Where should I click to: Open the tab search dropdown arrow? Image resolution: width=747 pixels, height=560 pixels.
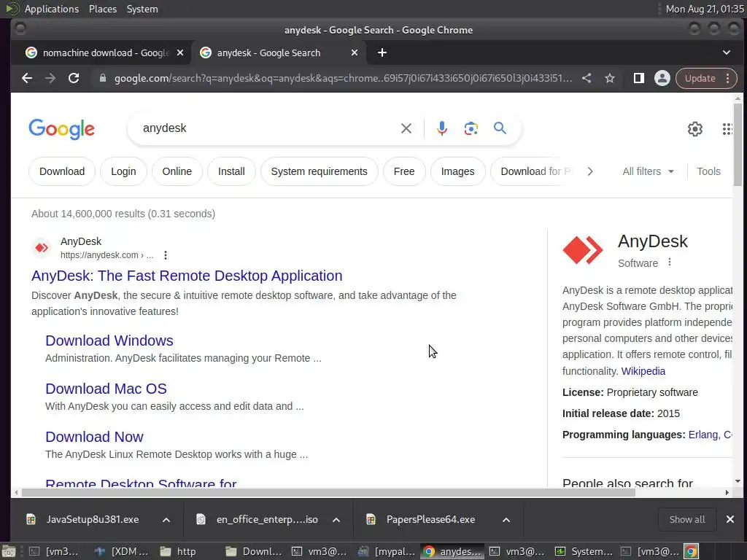(x=727, y=52)
